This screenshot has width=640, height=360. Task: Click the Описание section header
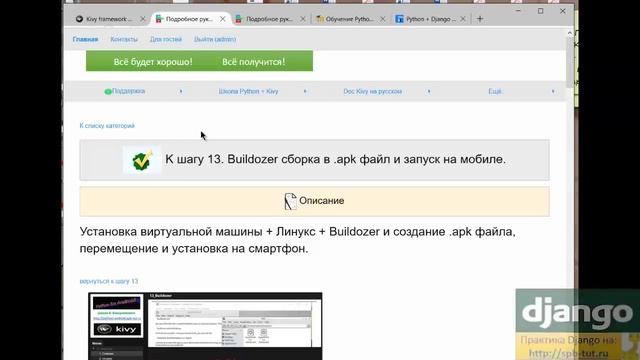point(314,201)
